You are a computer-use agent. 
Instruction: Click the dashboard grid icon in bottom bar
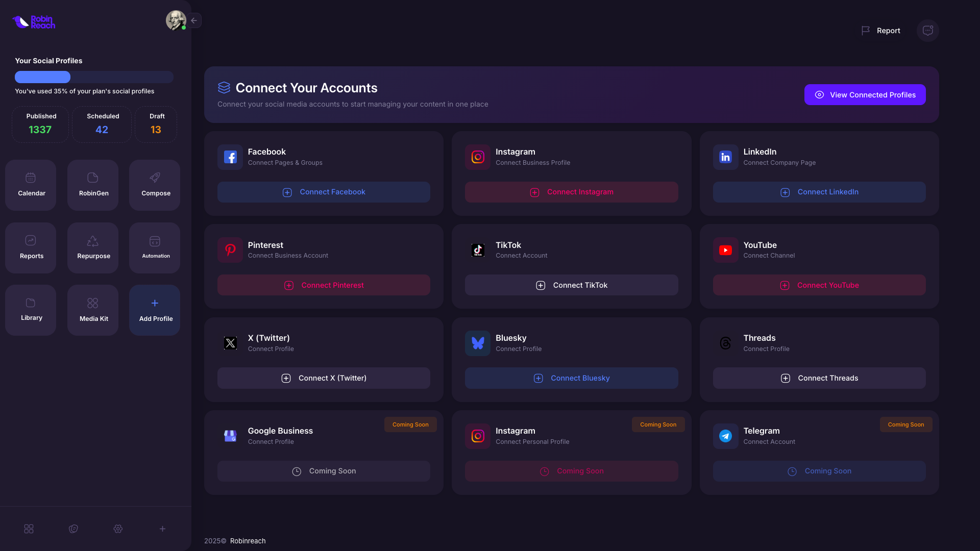point(29,529)
